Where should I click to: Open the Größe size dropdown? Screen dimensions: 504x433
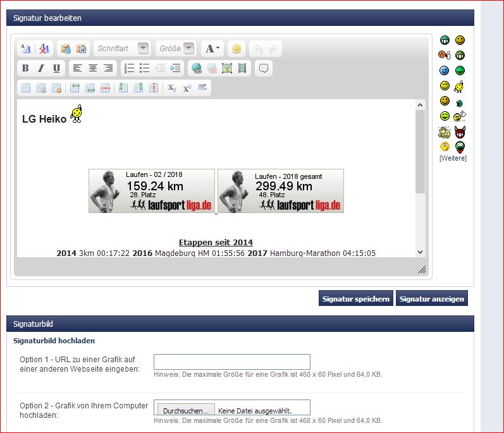(x=188, y=49)
